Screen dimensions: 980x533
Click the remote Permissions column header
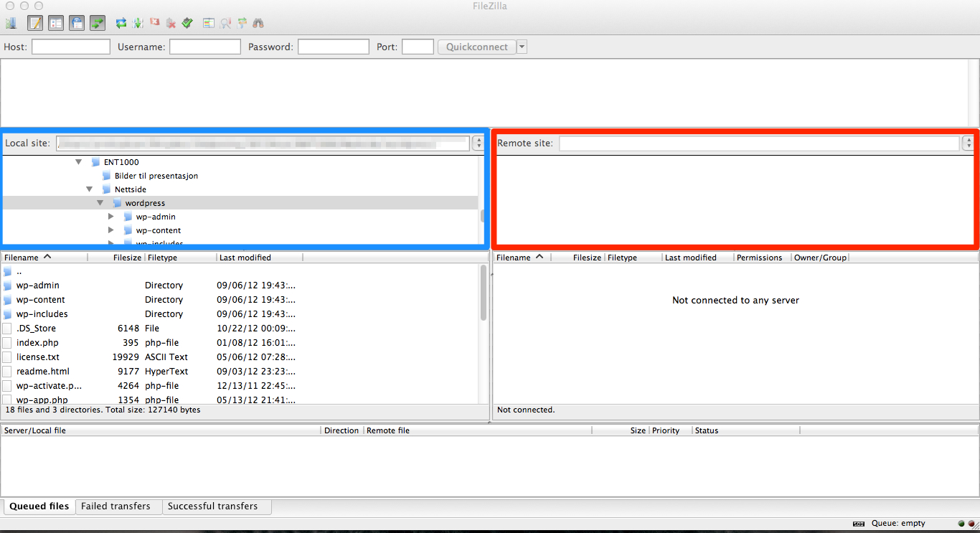(x=763, y=258)
